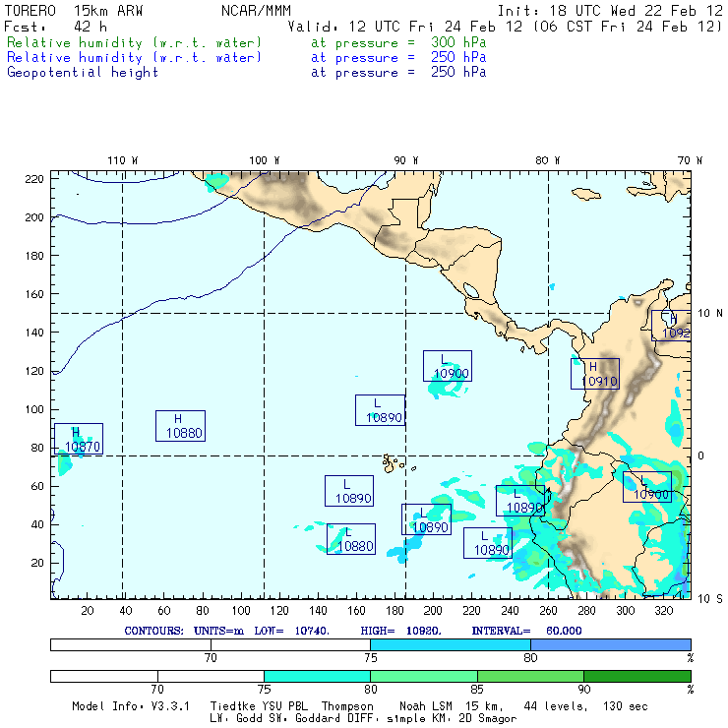Click the '85' label under the lower colorbar
Image resolution: width=728 pixels, height=728 pixels.
click(x=477, y=690)
